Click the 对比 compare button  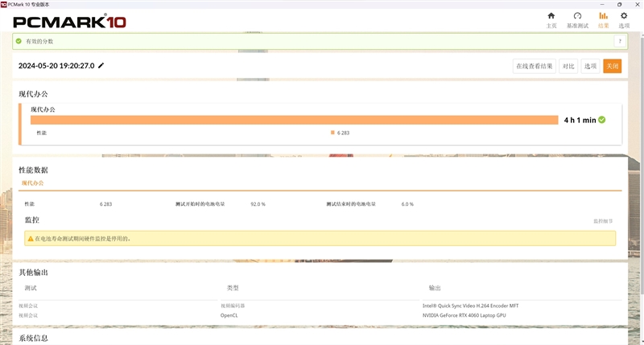[568, 66]
